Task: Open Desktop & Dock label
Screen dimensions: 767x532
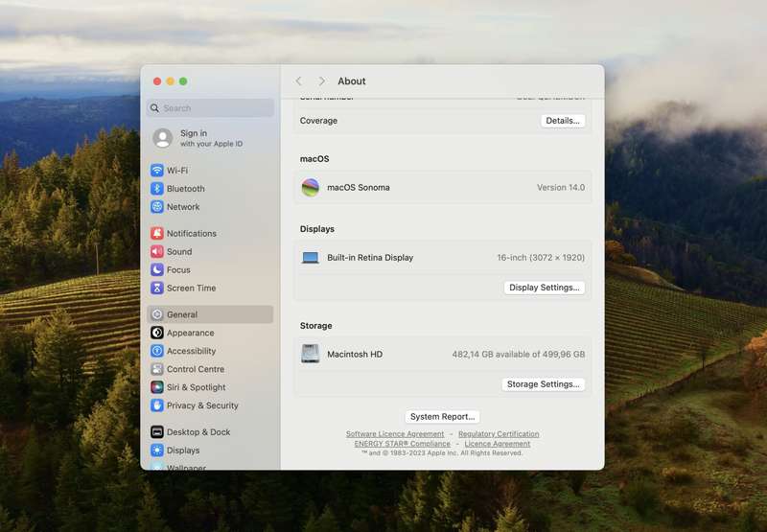Action: point(198,431)
